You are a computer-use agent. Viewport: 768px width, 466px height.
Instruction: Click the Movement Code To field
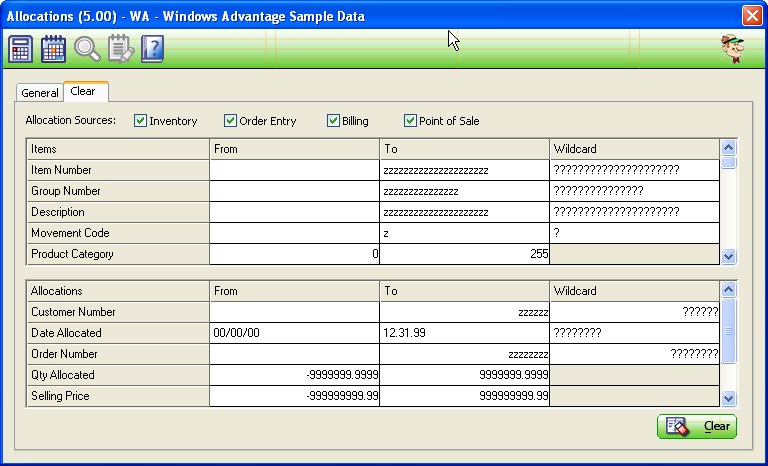pyautogui.click(x=464, y=233)
